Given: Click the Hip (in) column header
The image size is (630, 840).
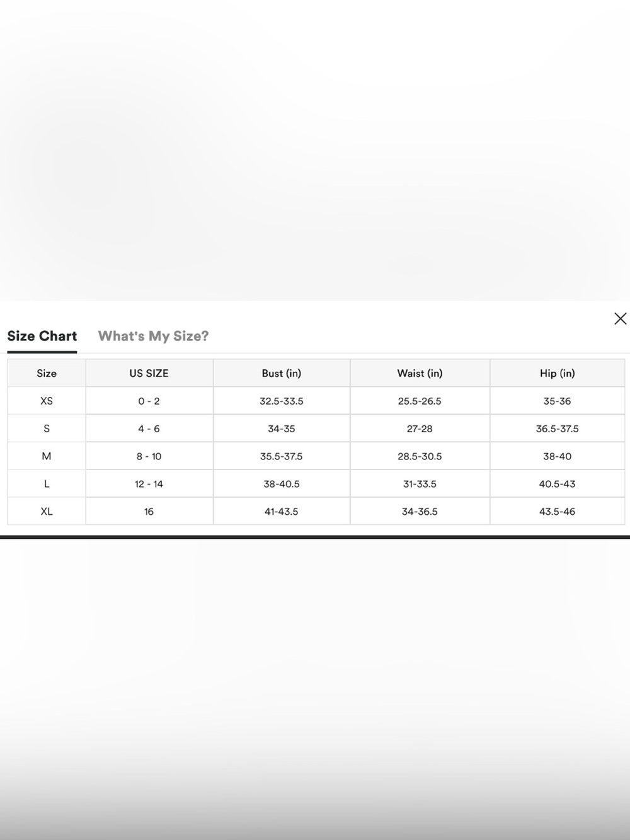Looking at the screenshot, I should [x=558, y=373].
